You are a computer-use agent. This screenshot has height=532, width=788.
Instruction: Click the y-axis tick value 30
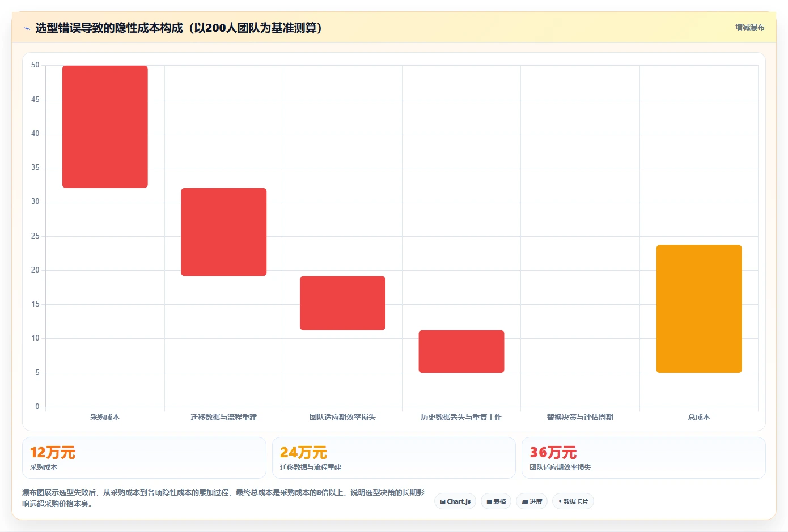pos(35,202)
